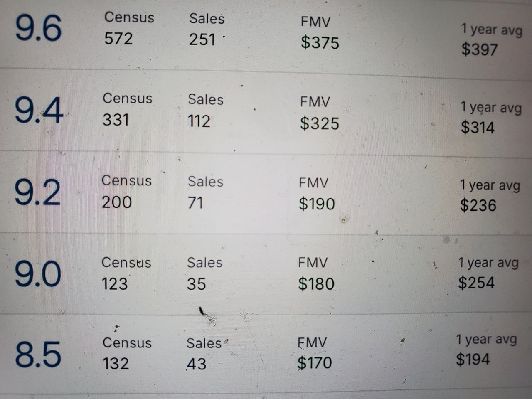Click Sales count 251
Screen dimensions: 532x399
pyautogui.click(x=202, y=39)
